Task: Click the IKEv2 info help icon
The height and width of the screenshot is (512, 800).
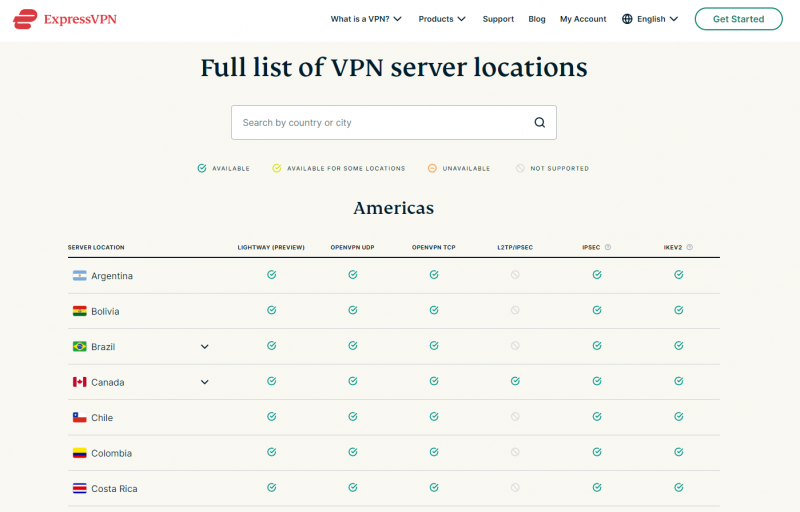Action: (689, 247)
